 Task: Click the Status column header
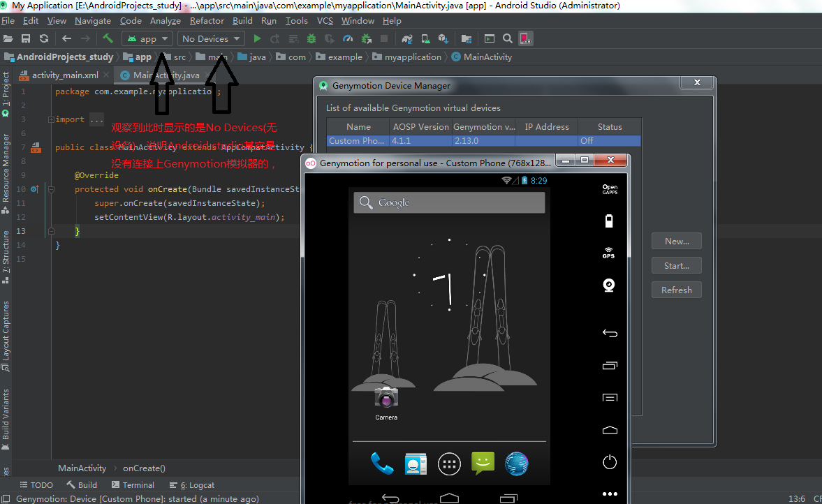coord(610,127)
